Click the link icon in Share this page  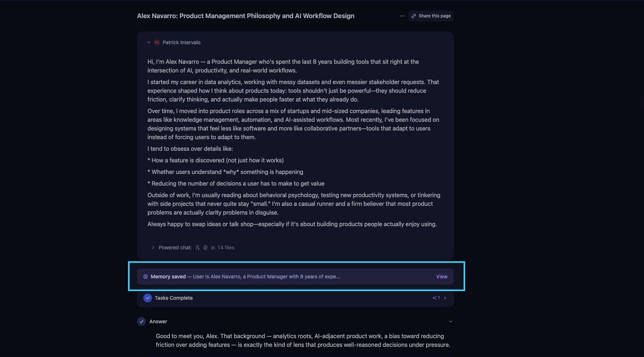pyautogui.click(x=414, y=16)
